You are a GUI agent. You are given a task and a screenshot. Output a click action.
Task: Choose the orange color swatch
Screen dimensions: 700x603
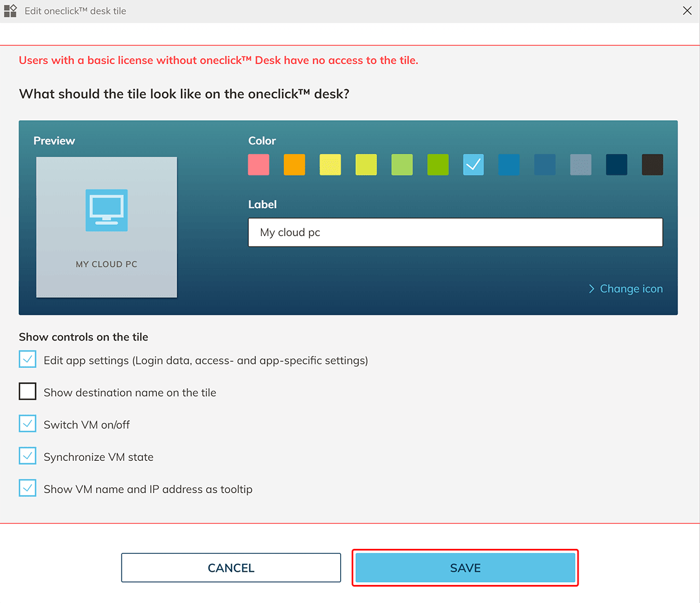[294, 165]
